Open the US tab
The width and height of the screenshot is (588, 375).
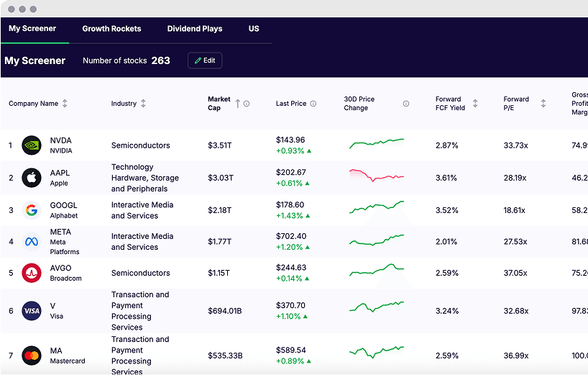pyautogui.click(x=254, y=29)
